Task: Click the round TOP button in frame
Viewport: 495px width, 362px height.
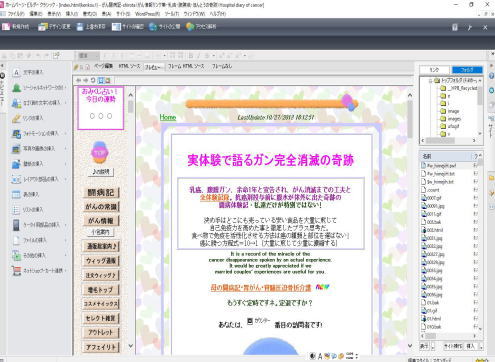Action: coord(100,152)
